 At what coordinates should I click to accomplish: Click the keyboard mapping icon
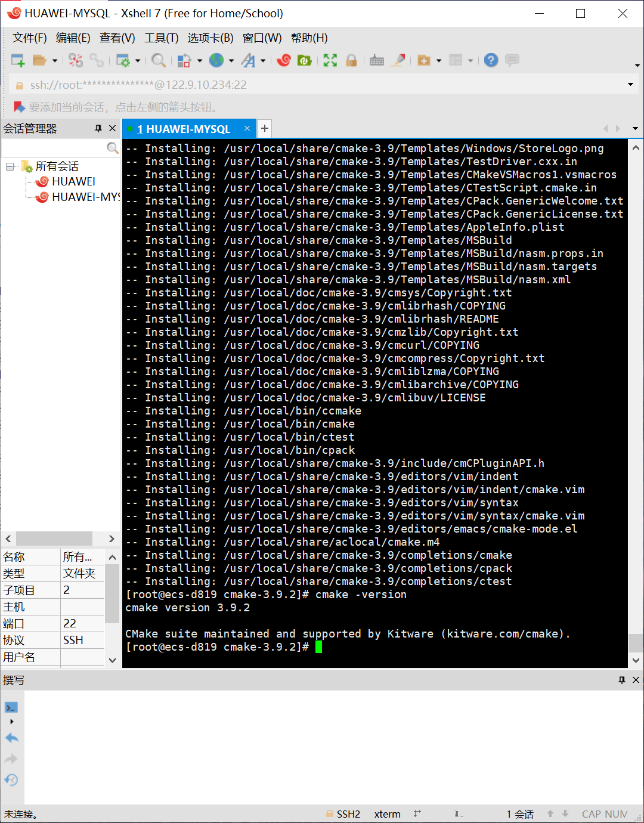point(377,60)
